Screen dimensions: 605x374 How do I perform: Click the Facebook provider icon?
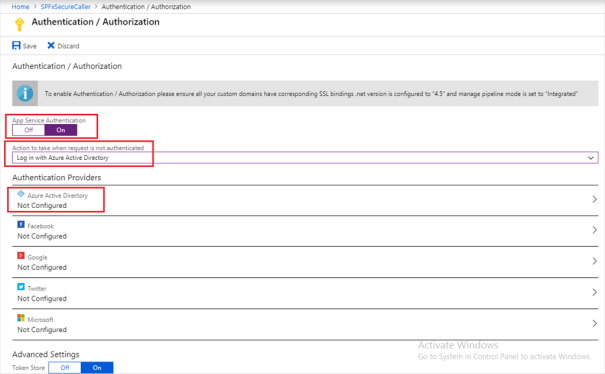click(21, 224)
